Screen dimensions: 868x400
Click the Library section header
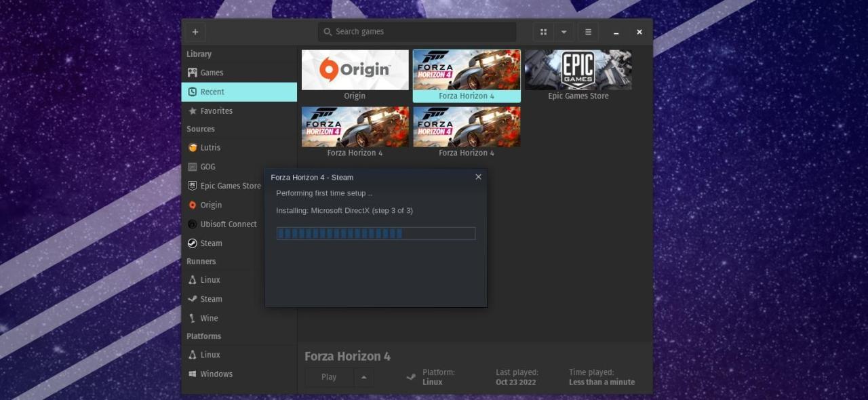coord(199,54)
